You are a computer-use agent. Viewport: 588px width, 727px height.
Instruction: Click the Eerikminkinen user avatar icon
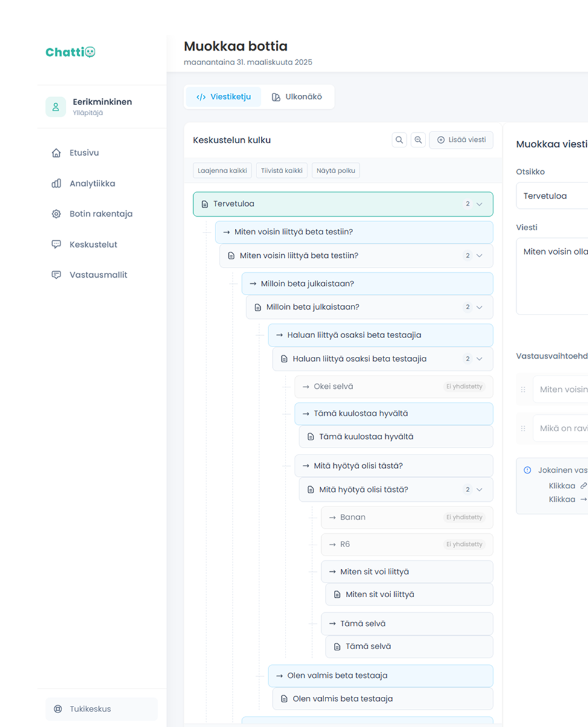tap(56, 107)
